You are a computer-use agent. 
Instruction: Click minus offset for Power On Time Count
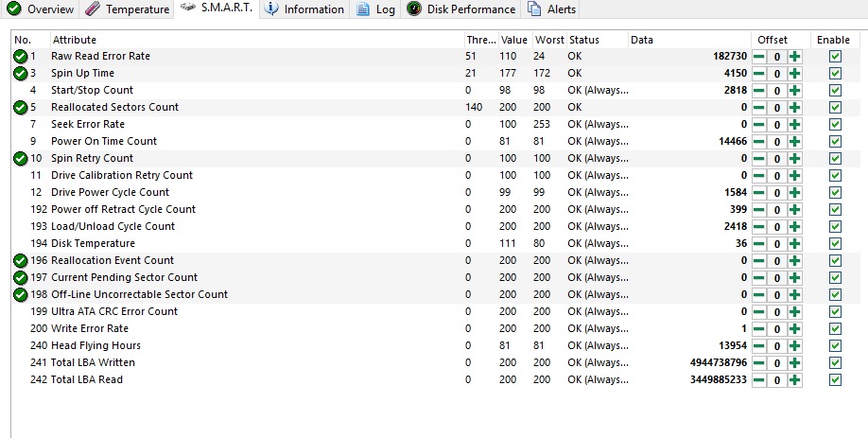(x=759, y=142)
